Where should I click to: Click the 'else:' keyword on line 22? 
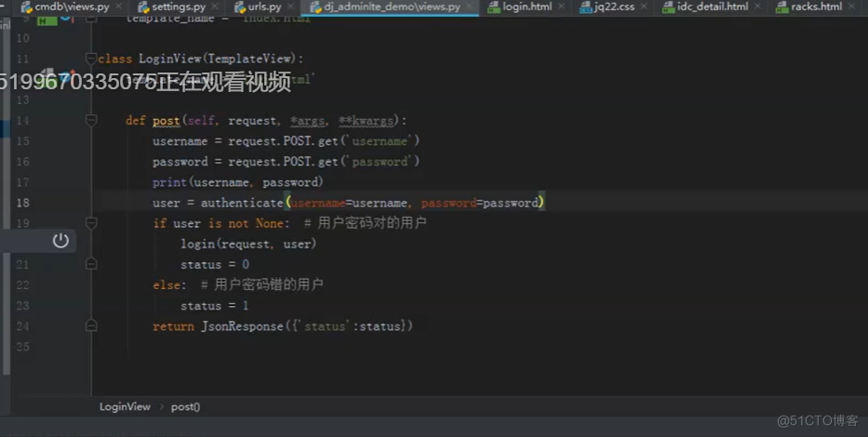pos(170,285)
